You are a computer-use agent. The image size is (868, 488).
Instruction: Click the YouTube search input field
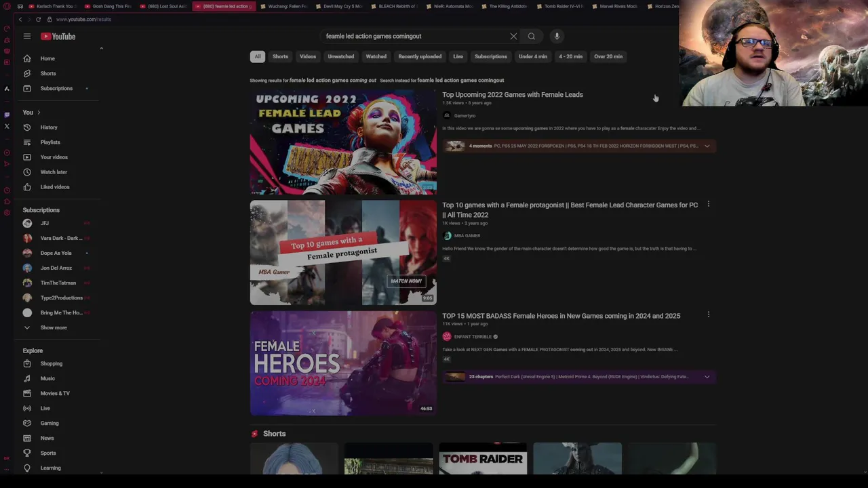point(414,37)
